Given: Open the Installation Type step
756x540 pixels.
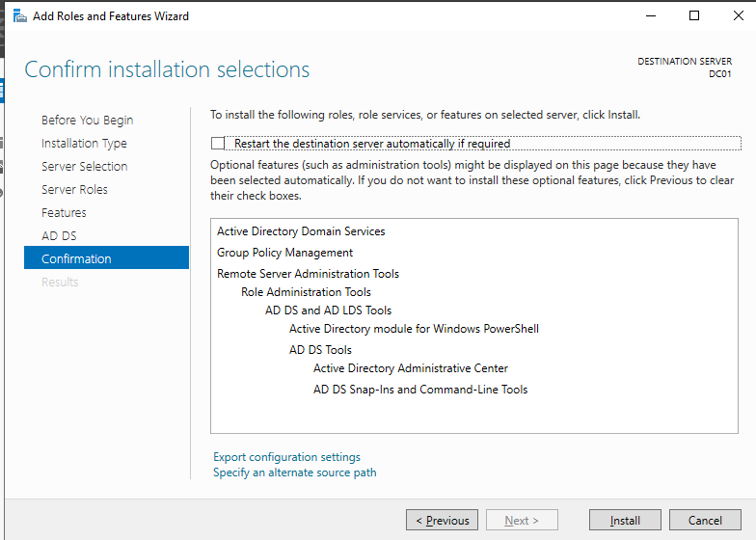Looking at the screenshot, I should pos(84,143).
